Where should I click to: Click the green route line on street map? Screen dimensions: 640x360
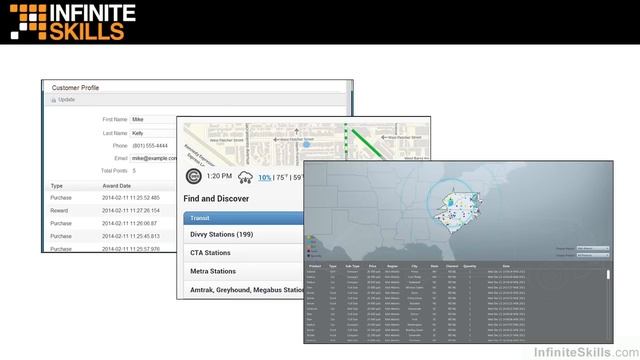click(367, 144)
